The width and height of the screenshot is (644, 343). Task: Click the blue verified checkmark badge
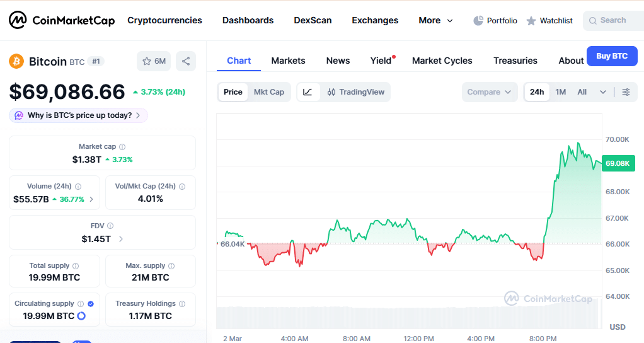[x=91, y=303]
